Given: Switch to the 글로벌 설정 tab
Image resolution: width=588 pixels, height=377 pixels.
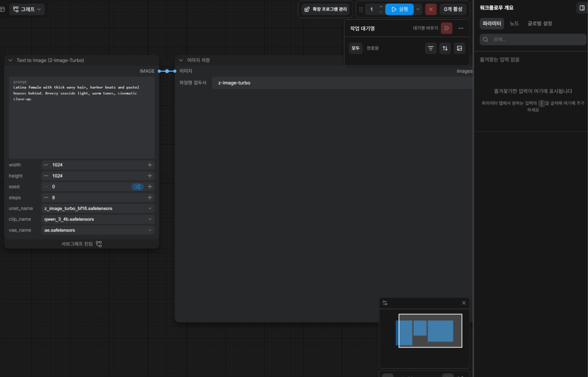Looking at the screenshot, I should point(540,23).
